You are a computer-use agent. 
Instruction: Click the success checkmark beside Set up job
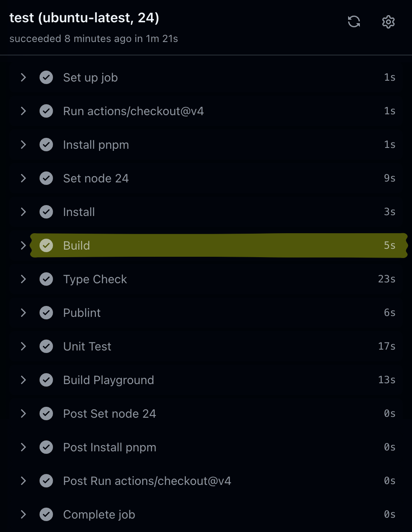tap(46, 77)
